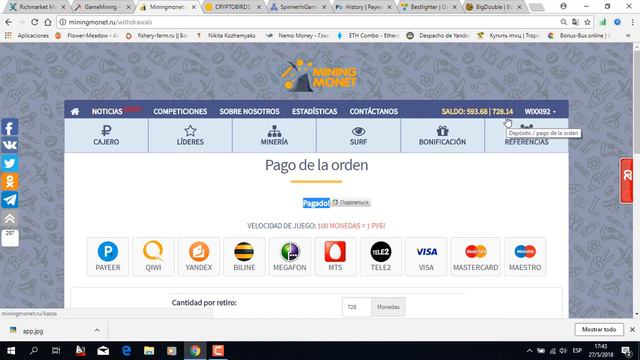The height and width of the screenshot is (360, 640).
Task: Open Windows Start menu
Action: pos(11,351)
